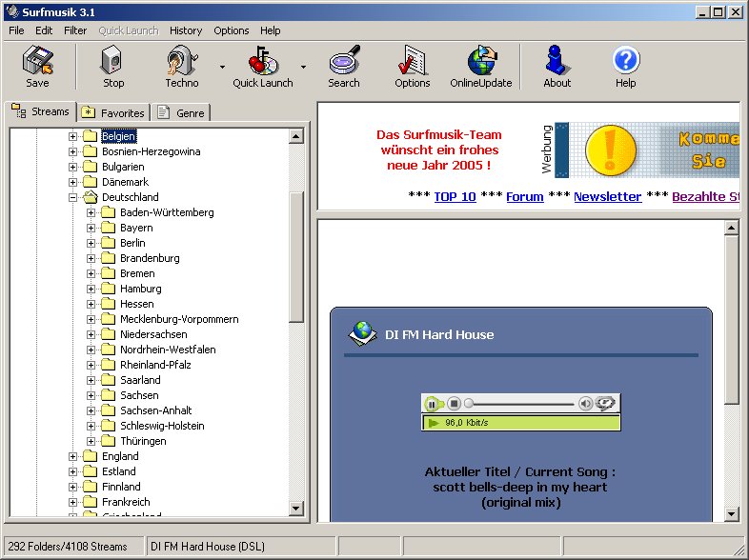
Task: Open the About info icon
Action: [x=557, y=60]
